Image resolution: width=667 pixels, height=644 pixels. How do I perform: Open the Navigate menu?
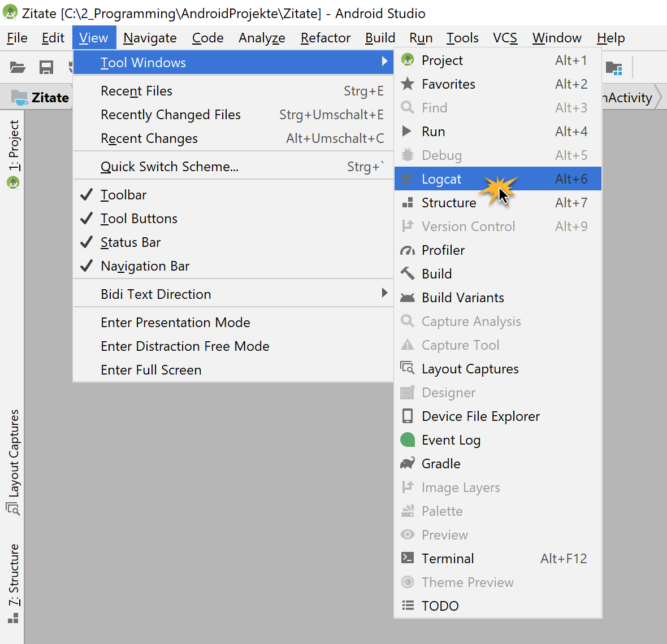[150, 38]
